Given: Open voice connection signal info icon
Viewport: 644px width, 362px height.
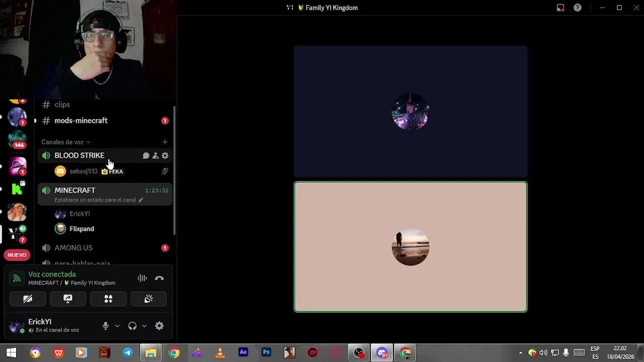Looking at the screenshot, I should click(17, 278).
